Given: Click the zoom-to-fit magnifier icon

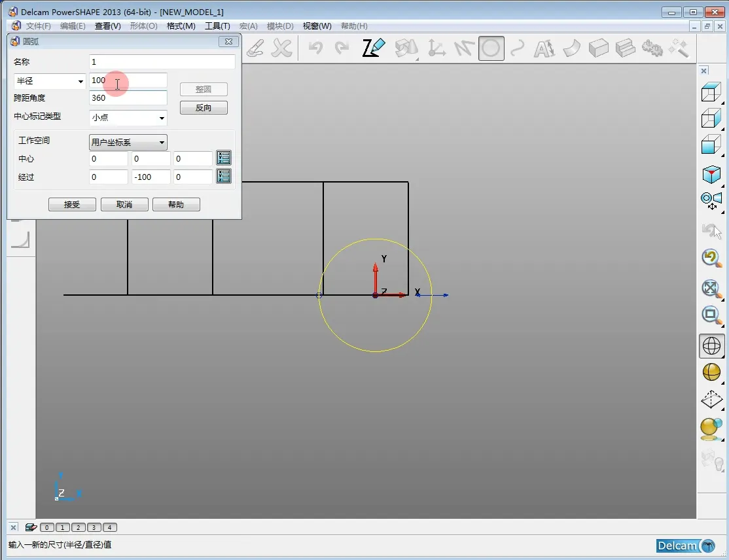Looking at the screenshot, I should (x=711, y=288).
